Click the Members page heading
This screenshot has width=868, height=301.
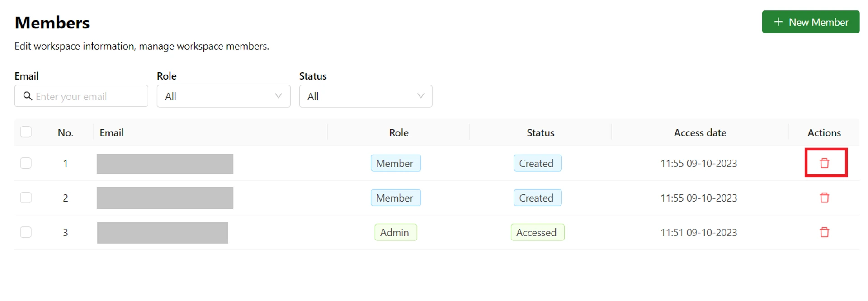tap(52, 23)
